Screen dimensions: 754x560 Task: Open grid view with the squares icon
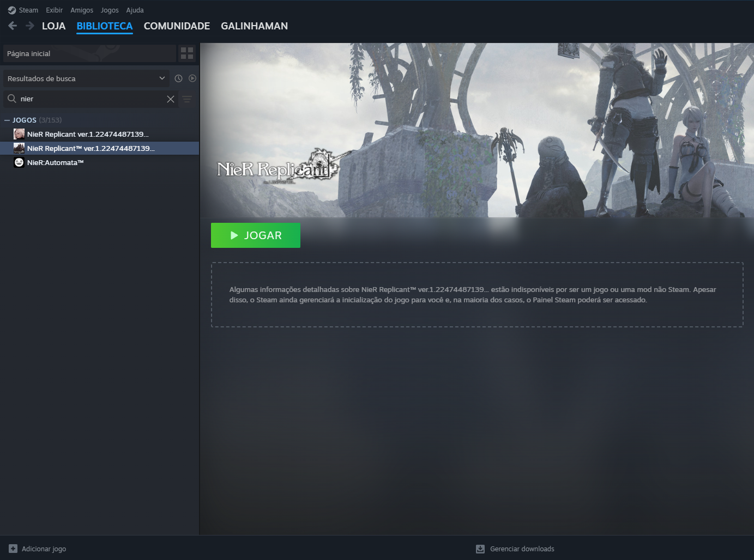tap(187, 53)
